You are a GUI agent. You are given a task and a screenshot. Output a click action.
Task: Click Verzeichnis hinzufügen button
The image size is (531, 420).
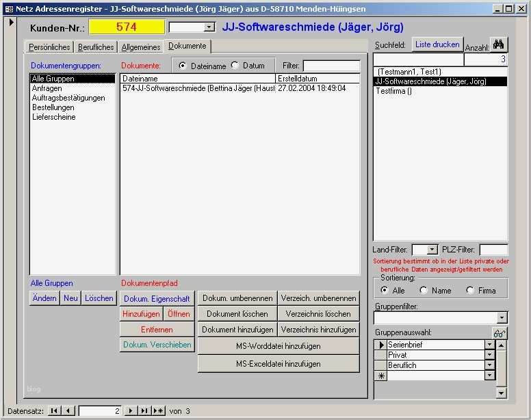tap(318, 330)
